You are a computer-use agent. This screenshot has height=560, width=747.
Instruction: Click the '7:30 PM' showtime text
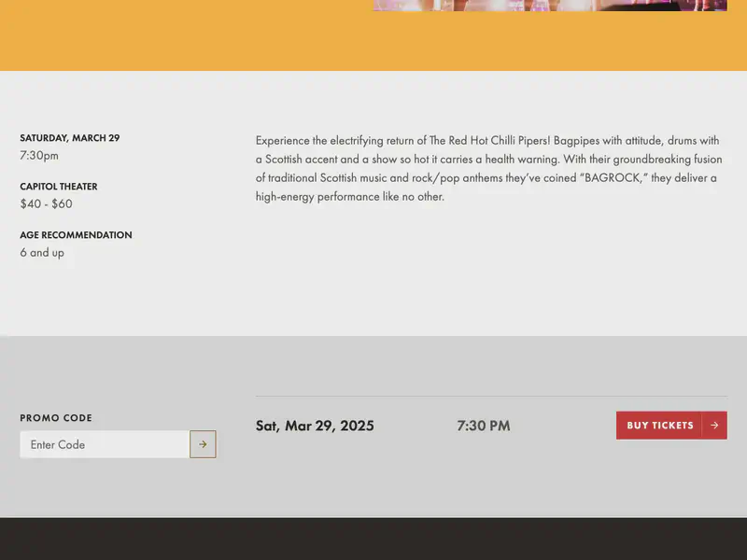pyautogui.click(x=484, y=426)
